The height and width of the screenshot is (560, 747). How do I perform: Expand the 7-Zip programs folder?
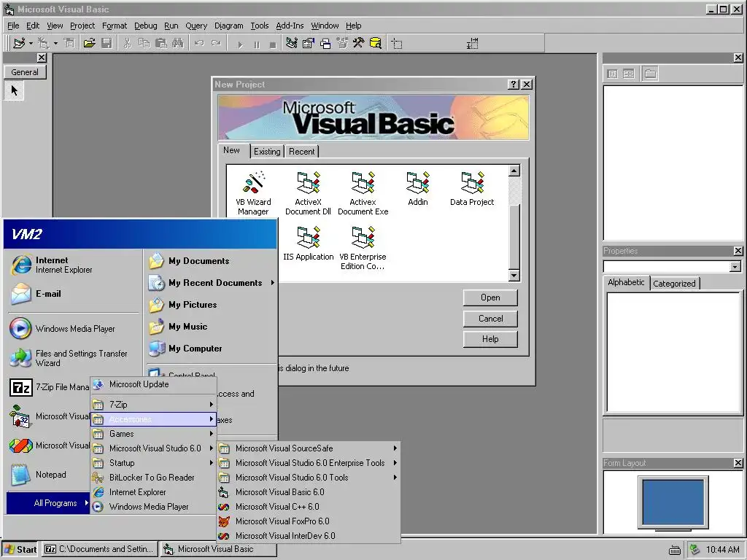tap(153, 404)
